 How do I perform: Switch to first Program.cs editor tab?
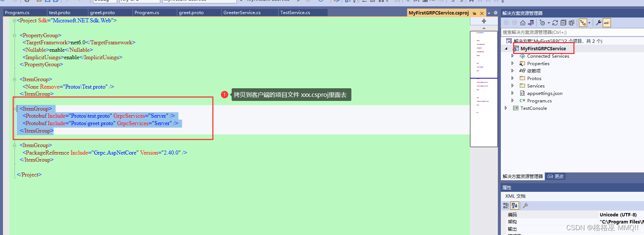[25, 13]
